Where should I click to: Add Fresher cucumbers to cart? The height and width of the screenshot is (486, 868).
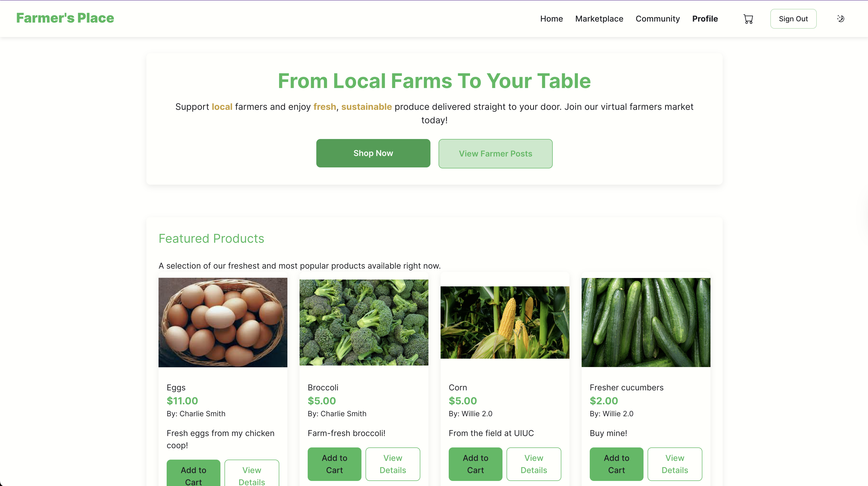[x=616, y=464]
